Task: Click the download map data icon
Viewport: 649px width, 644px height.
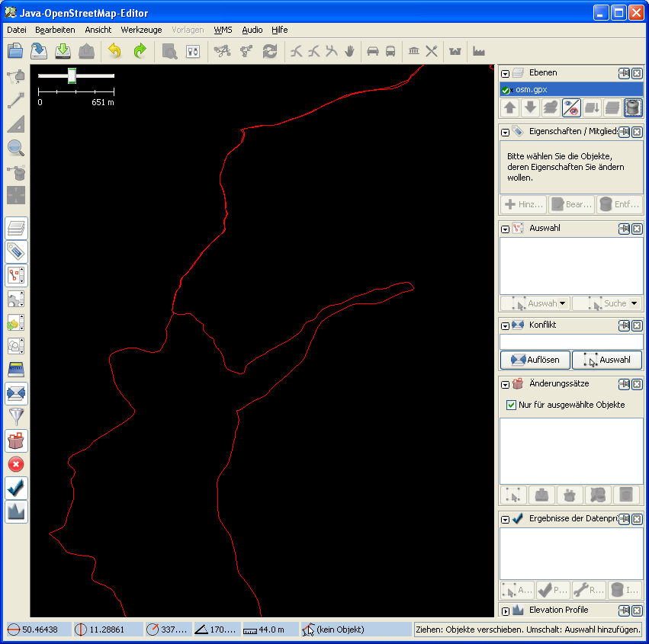Action: (63, 51)
